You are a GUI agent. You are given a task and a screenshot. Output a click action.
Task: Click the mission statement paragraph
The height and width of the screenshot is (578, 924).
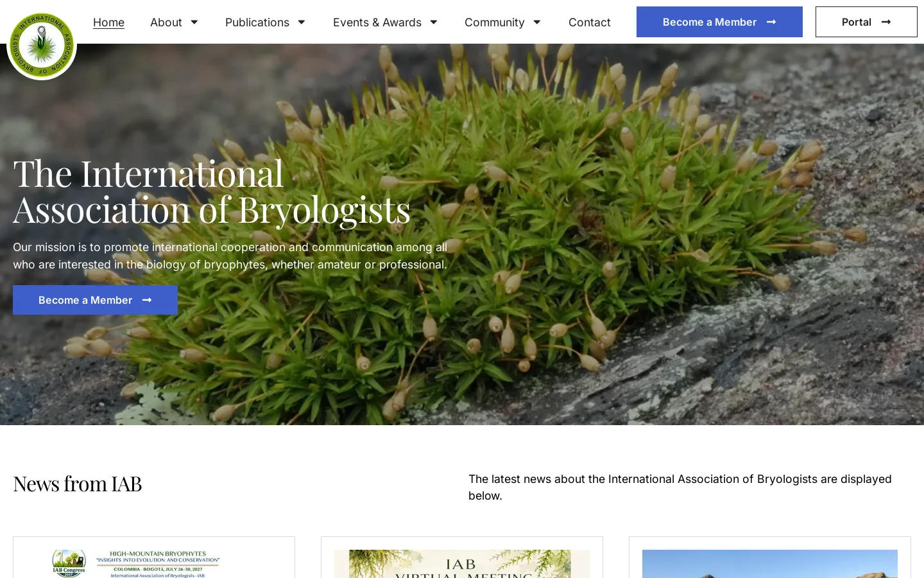pyautogui.click(x=230, y=256)
